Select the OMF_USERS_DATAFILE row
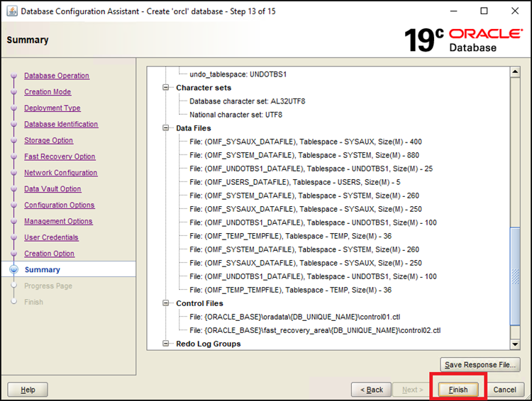Viewport: 532px width, 401px height. [295, 182]
